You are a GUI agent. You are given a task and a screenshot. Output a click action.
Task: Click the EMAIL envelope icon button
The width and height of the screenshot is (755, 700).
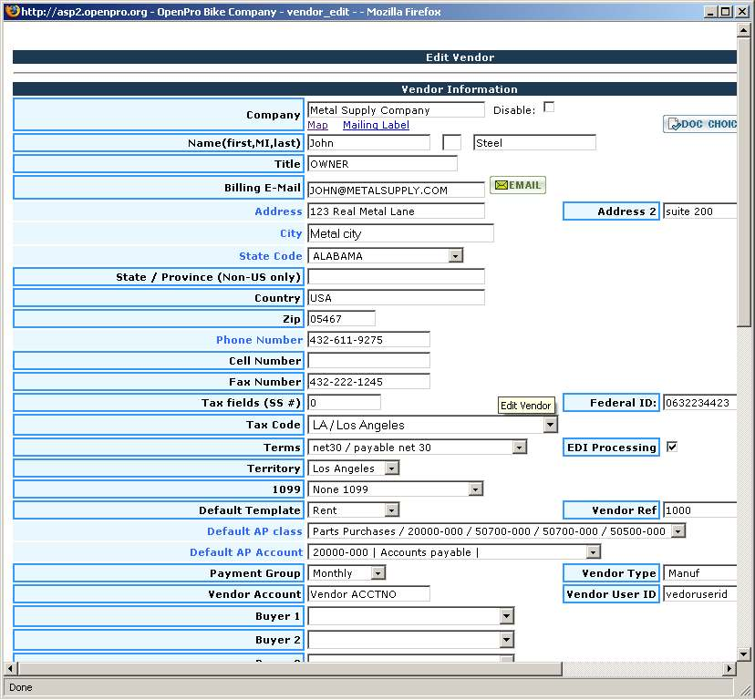pyautogui.click(x=517, y=185)
